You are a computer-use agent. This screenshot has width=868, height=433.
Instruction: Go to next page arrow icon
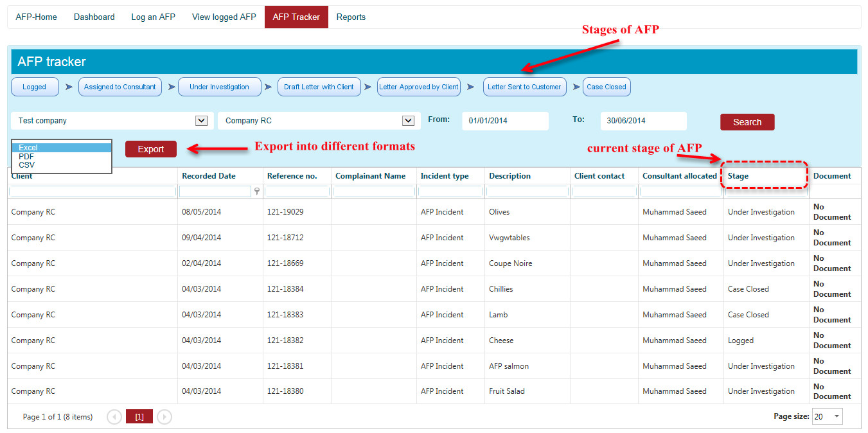point(164,417)
